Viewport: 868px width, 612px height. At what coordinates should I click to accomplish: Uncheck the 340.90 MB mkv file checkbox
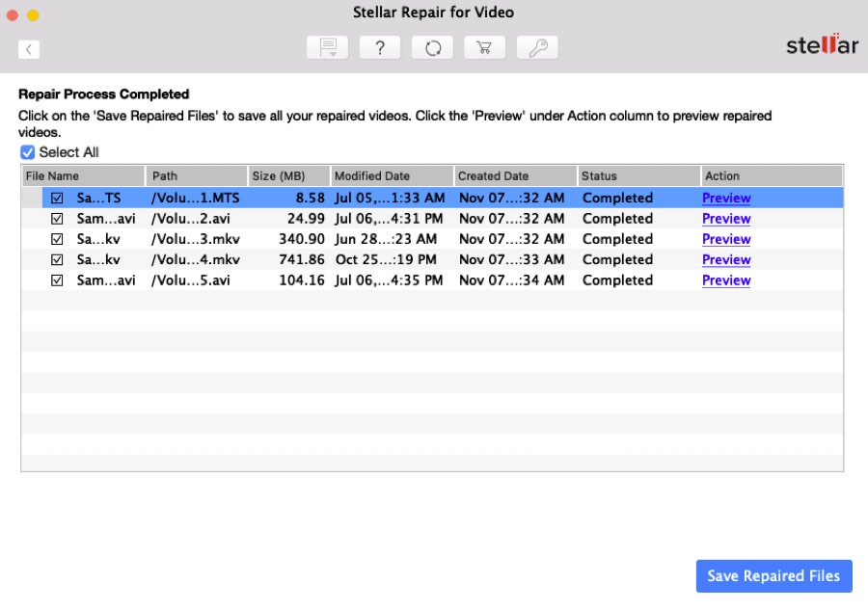pyautogui.click(x=57, y=239)
